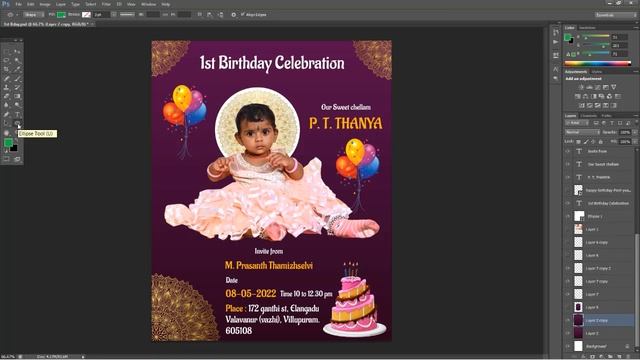This screenshot has width=640, height=360.
Task: Open the Image menu
Action: (x=45, y=4)
